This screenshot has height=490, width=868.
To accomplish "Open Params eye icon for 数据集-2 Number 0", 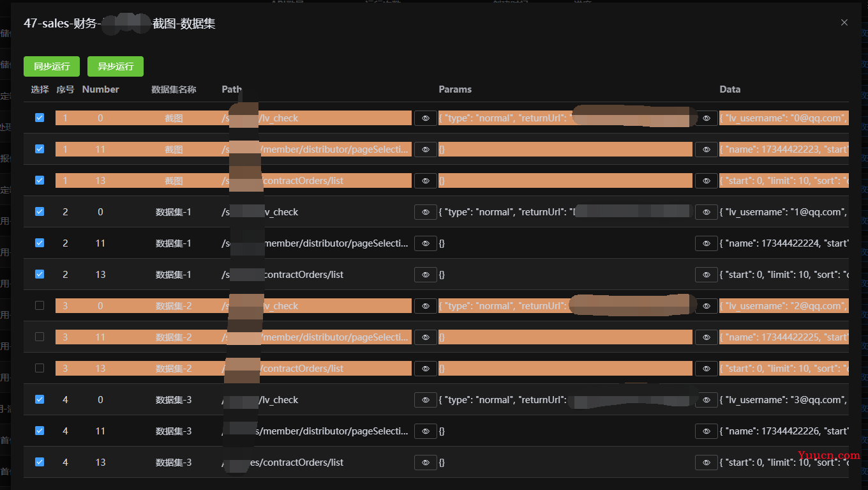I will 707,306.
